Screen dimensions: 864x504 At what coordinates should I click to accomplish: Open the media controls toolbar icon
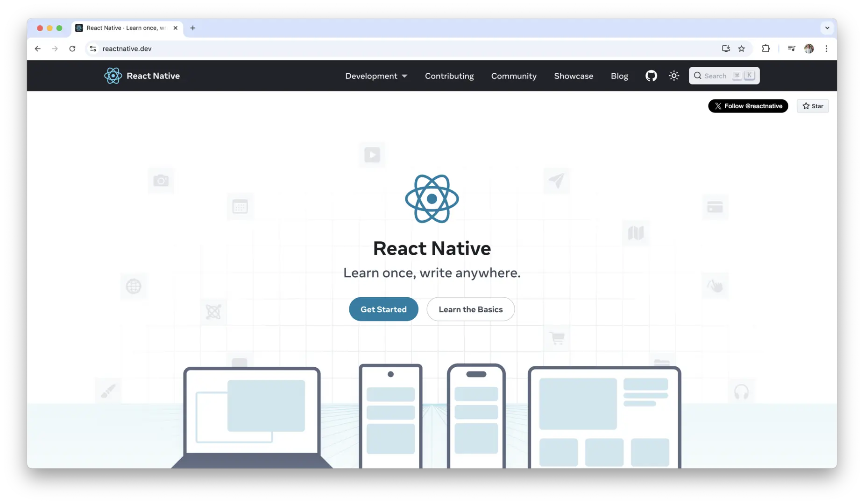click(791, 49)
